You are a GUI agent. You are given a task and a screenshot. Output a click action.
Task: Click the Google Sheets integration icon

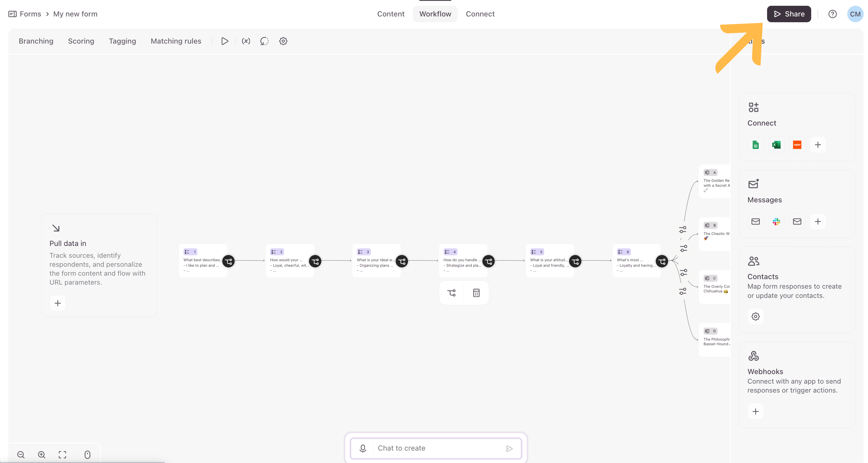(x=756, y=145)
